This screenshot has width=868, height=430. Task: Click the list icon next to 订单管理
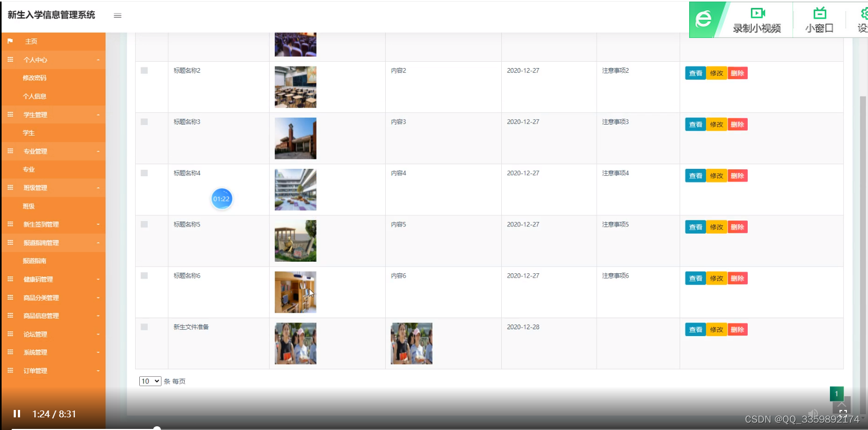click(x=10, y=370)
